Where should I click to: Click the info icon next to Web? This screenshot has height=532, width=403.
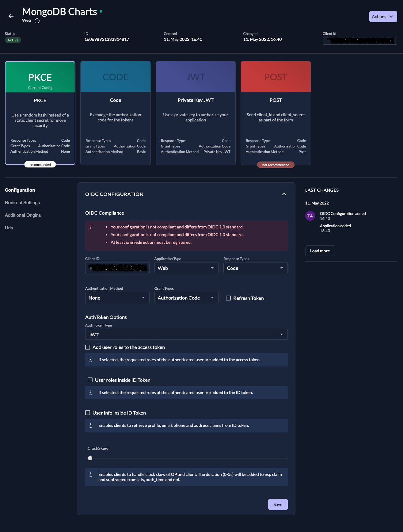(37, 21)
